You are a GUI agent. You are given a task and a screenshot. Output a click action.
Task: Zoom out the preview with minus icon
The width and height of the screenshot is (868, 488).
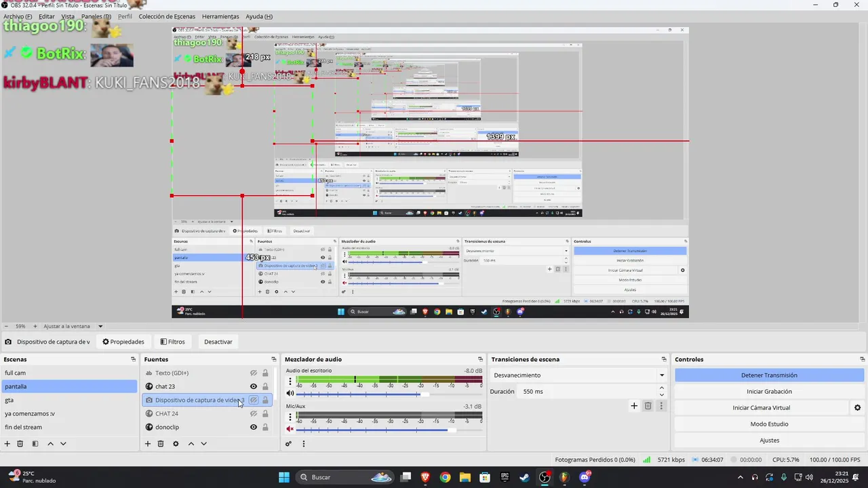[x=6, y=326]
